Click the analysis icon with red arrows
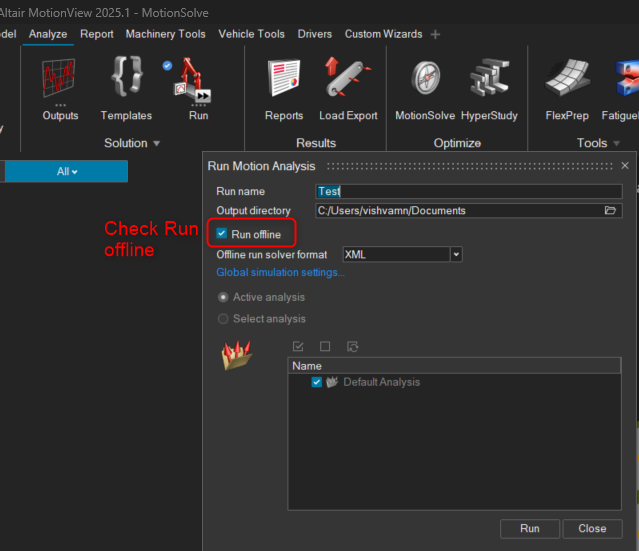 pyautogui.click(x=236, y=355)
